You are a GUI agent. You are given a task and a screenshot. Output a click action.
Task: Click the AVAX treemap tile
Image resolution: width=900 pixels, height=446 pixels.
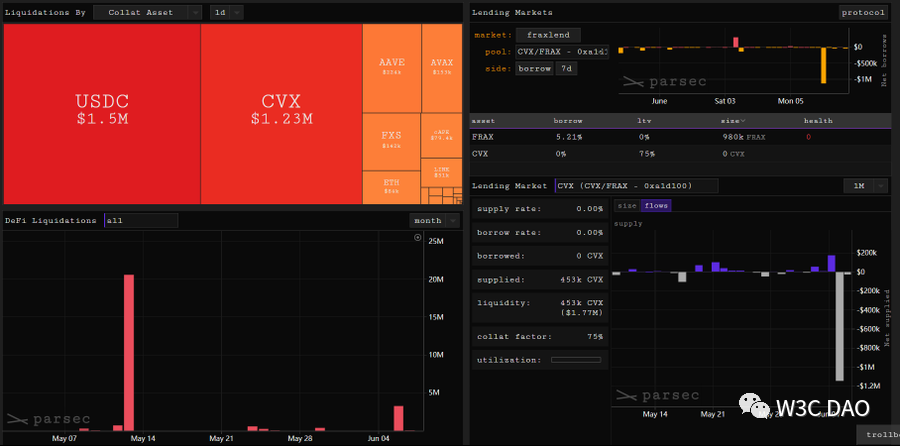442,68
